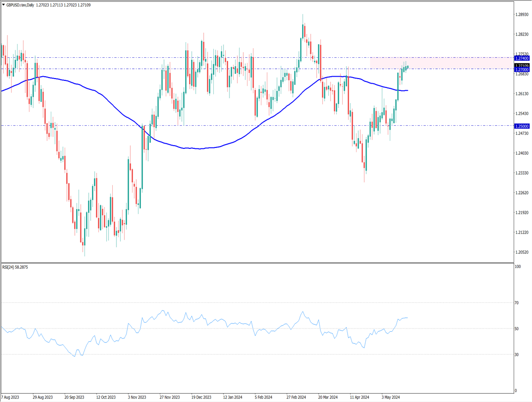
Task: Click the 27 Feb 2024 date label
Action: [296, 397]
